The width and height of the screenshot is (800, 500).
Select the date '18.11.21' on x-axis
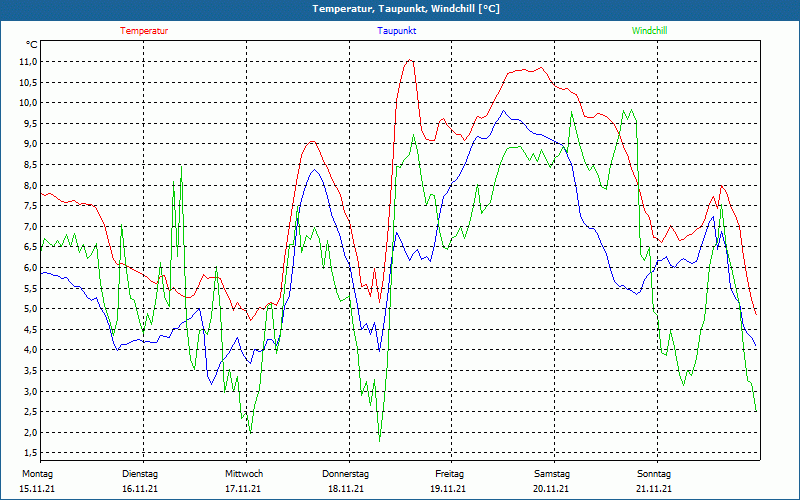pos(346,489)
